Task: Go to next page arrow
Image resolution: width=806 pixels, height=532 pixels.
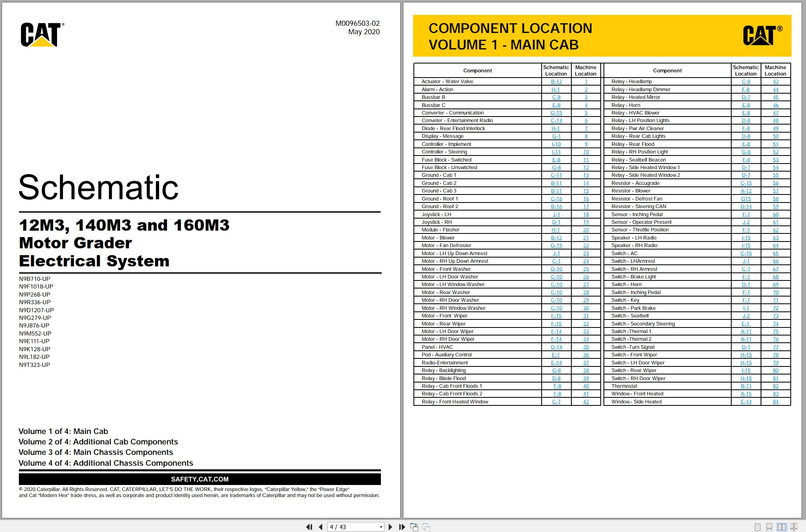Action: (391, 527)
